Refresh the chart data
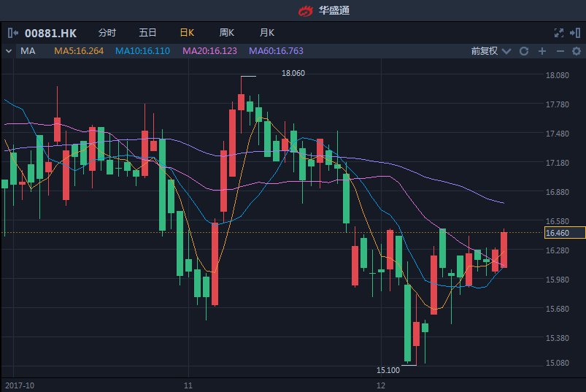The height and width of the screenshot is (392, 586). 523,51
